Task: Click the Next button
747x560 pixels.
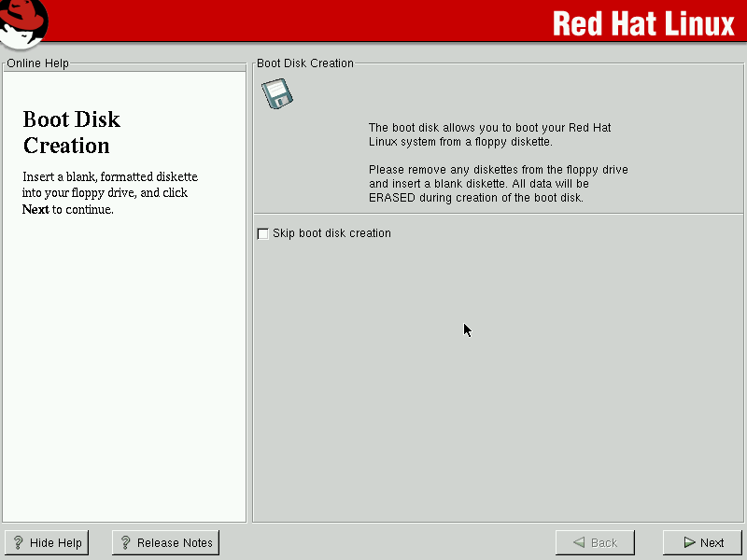Action: [703, 542]
